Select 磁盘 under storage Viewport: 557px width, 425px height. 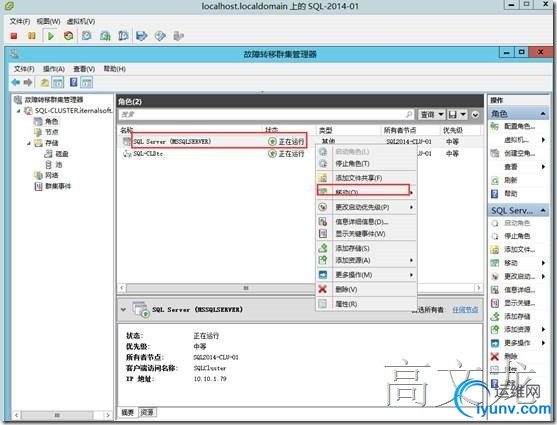[62, 154]
